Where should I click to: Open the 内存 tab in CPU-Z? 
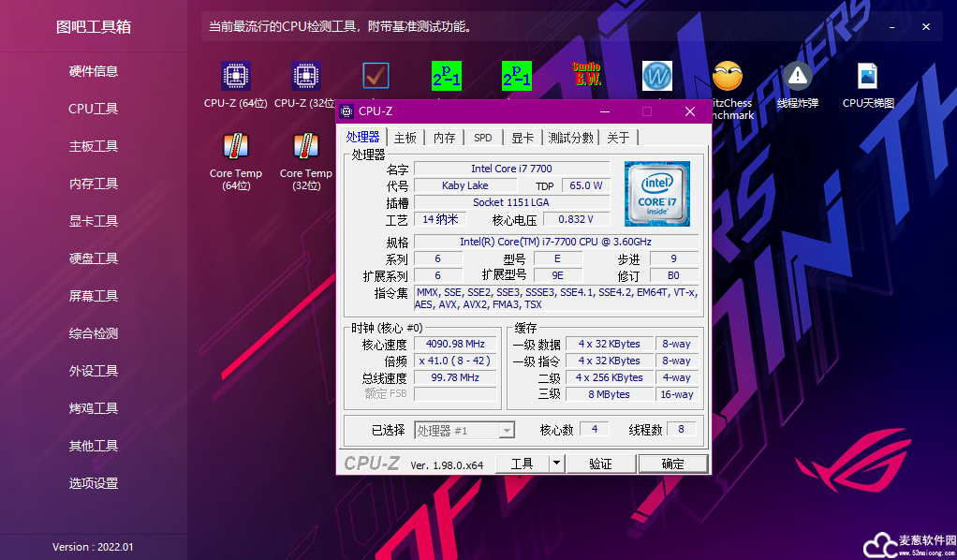pyautogui.click(x=444, y=138)
